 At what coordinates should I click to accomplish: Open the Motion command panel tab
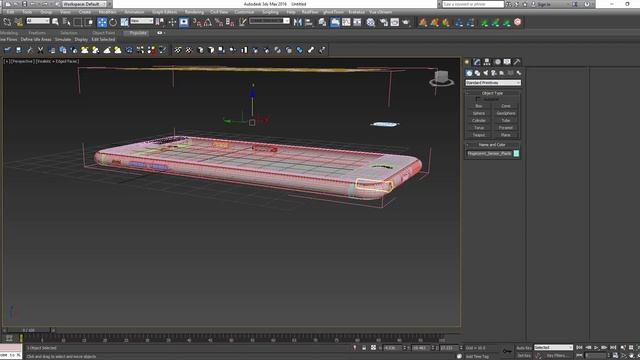(497, 62)
